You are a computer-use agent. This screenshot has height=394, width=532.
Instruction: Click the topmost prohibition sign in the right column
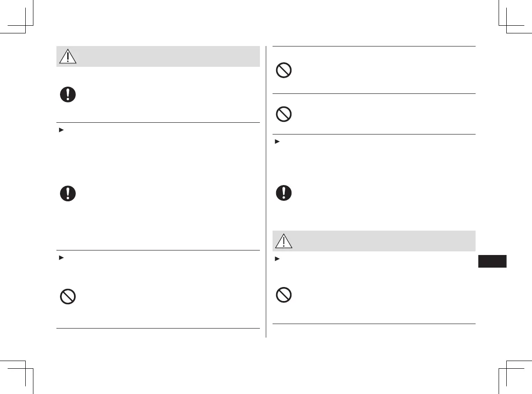284,70
